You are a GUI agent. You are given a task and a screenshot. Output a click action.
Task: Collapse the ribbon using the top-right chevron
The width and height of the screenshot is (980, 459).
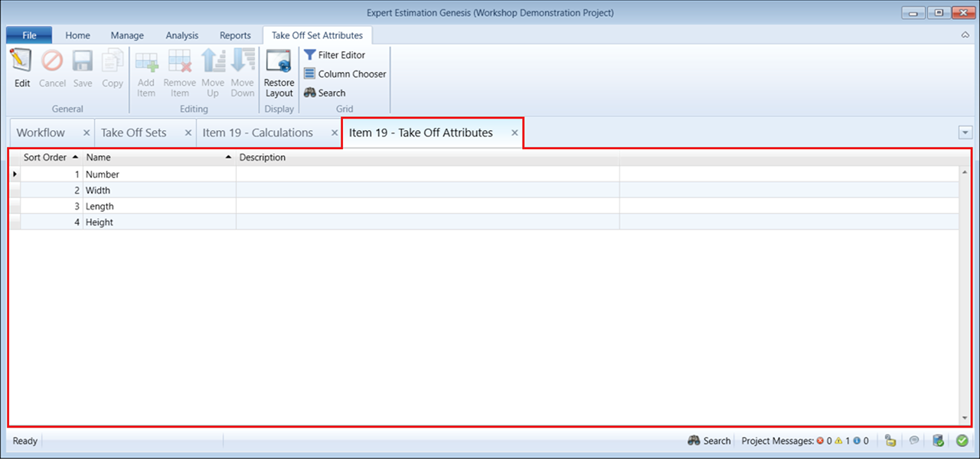[x=965, y=35]
